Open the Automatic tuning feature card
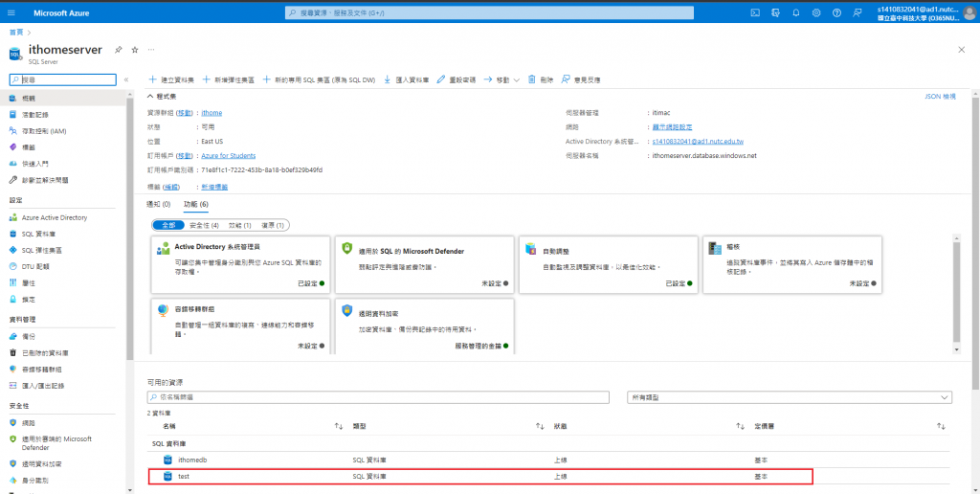Viewport: 980px width, 494px height. (608, 264)
